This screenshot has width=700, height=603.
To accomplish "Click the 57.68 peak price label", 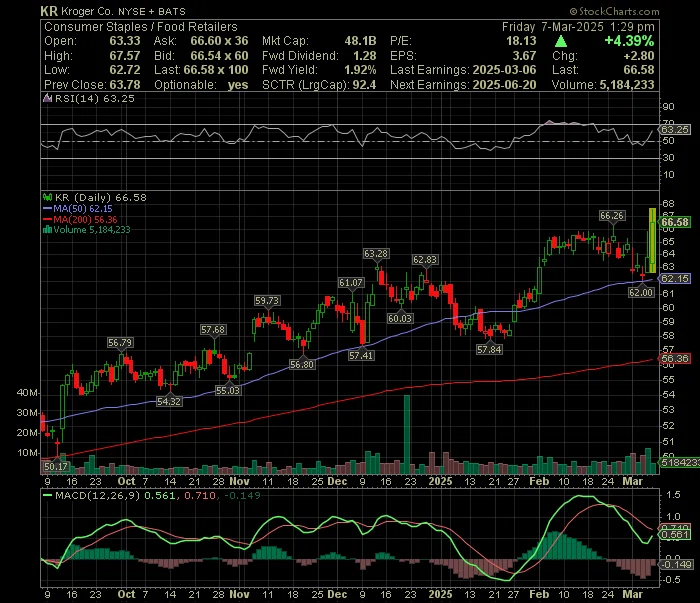I will (213, 330).
